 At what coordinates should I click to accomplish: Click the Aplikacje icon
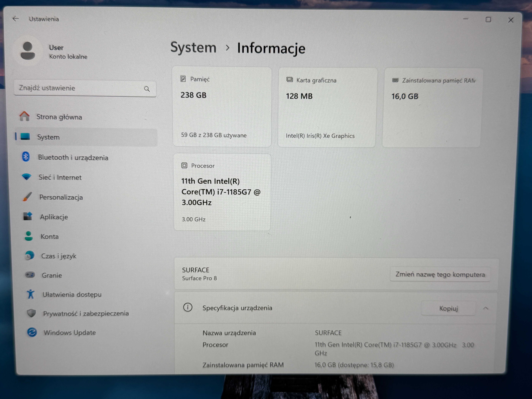click(x=28, y=216)
